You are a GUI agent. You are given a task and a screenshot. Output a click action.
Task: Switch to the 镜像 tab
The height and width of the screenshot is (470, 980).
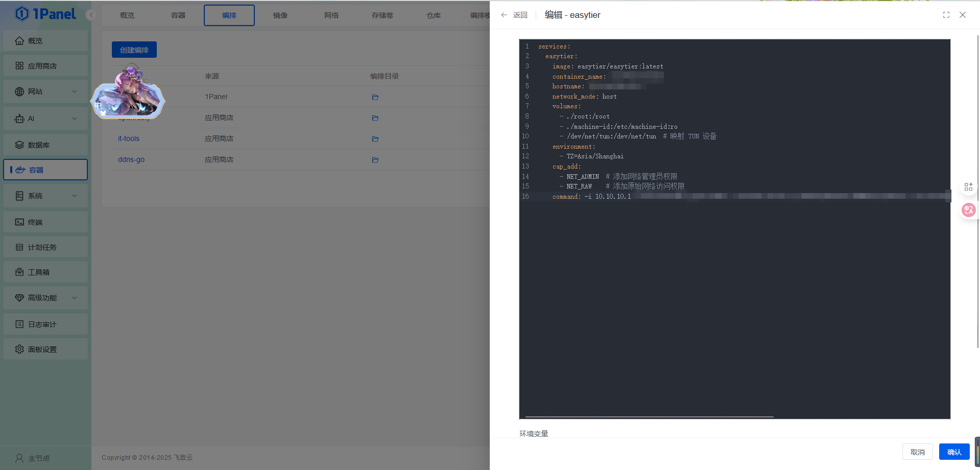(x=280, y=15)
